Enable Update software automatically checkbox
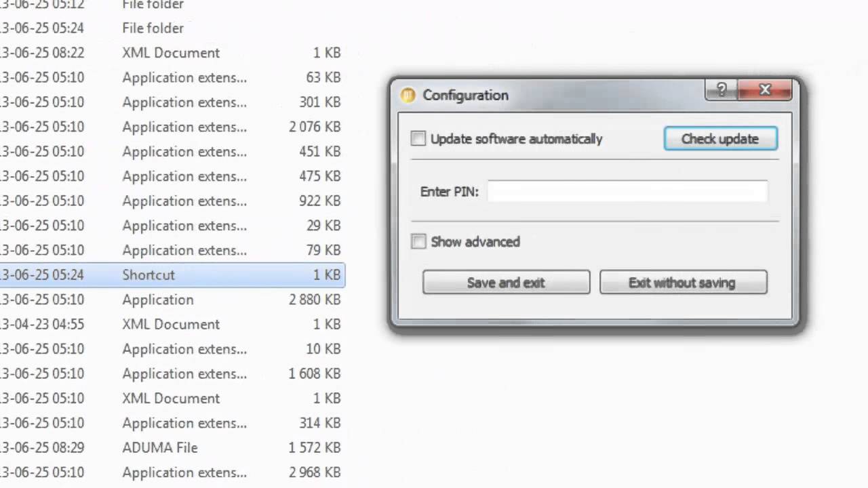Image resolution: width=868 pixels, height=488 pixels. click(418, 139)
